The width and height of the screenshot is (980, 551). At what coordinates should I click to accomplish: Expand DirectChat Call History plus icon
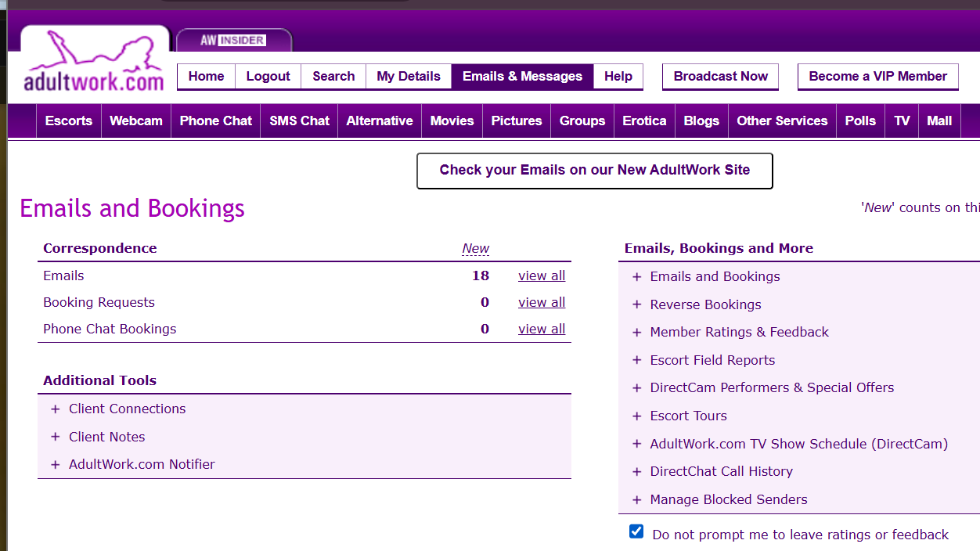point(637,472)
